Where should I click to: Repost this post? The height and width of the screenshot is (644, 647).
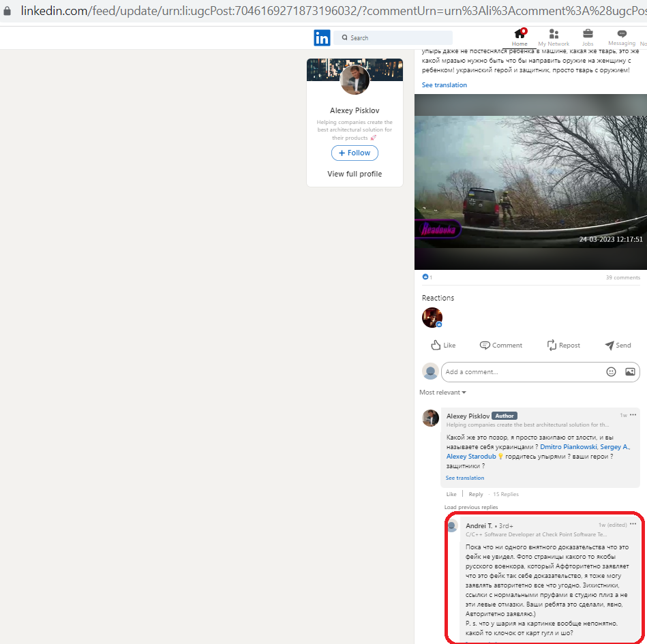[563, 345]
